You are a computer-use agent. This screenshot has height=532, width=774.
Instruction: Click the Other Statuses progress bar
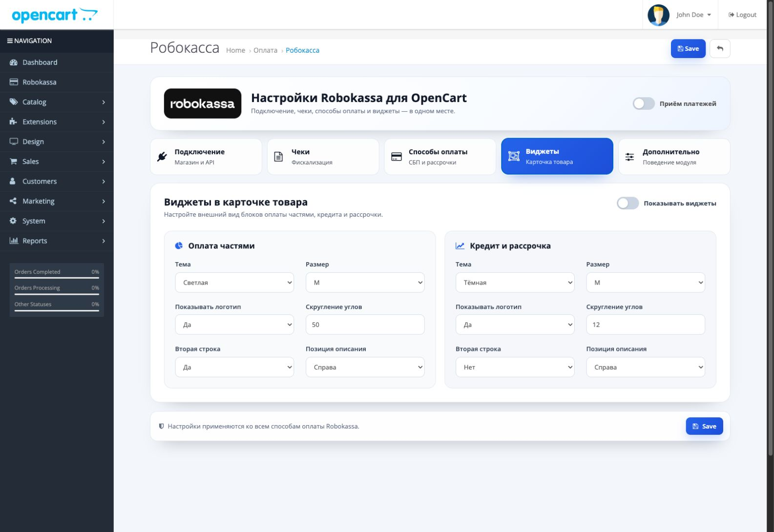pyautogui.click(x=57, y=310)
